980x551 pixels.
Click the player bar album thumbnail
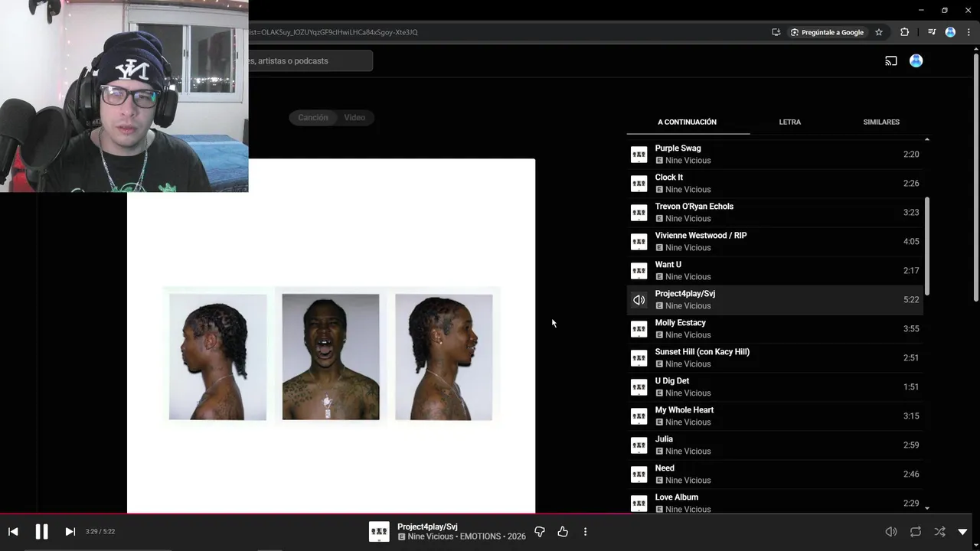[379, 531]
